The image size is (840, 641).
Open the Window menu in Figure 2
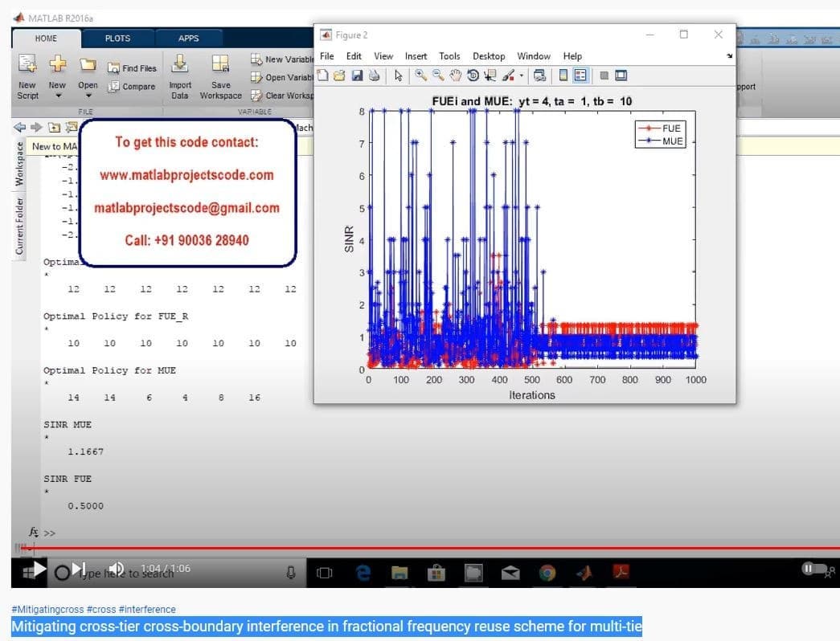[x=534, y=55]
